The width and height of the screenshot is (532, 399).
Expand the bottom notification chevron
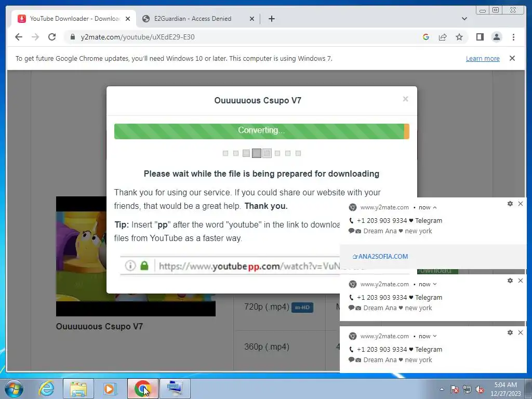tap(435, 336)
